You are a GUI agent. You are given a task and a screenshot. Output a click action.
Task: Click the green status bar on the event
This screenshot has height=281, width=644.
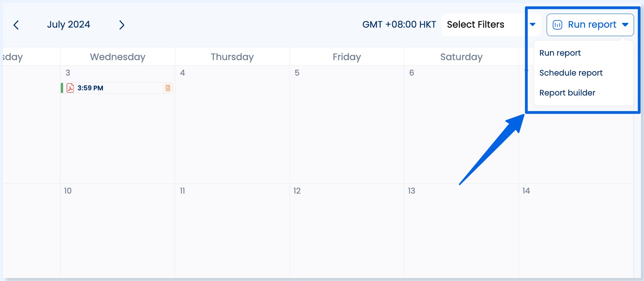pyautogui.click(x=62, y=88)
